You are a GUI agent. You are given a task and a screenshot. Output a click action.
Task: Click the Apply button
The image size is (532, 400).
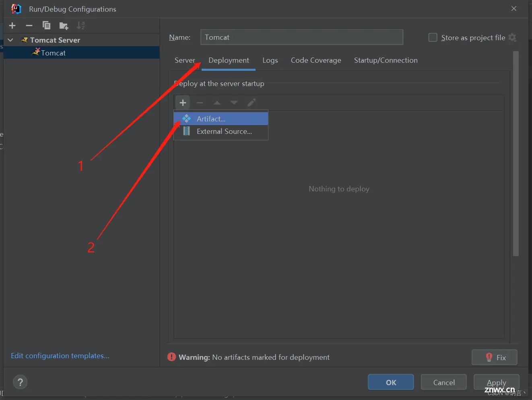(497, 382)
